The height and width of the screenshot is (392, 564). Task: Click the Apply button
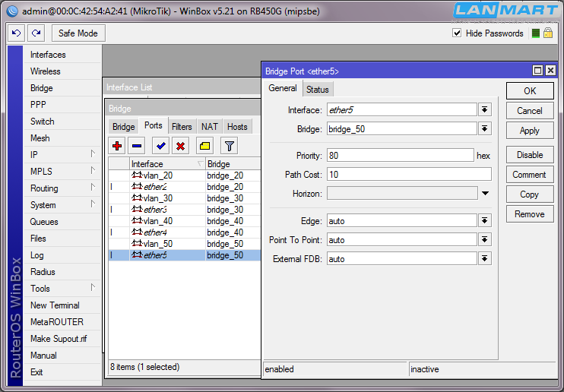pyautogui.click(x=530, y=131)
